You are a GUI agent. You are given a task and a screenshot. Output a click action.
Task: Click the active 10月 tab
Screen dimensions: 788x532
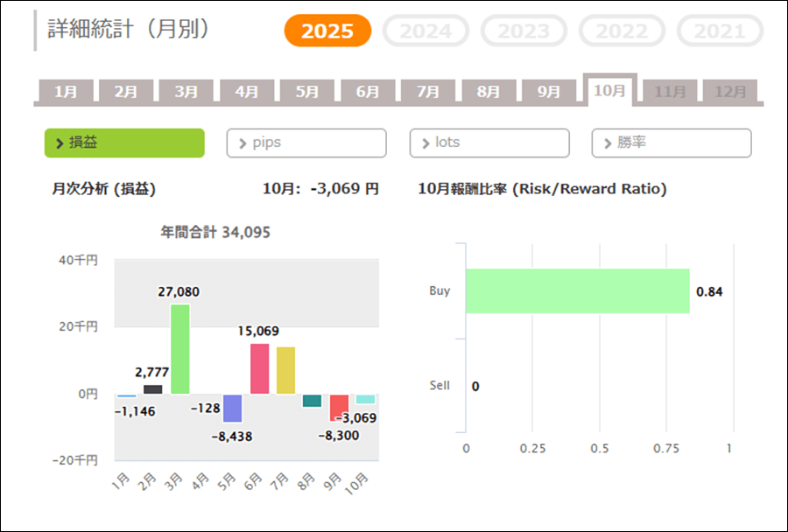[609, 90]
